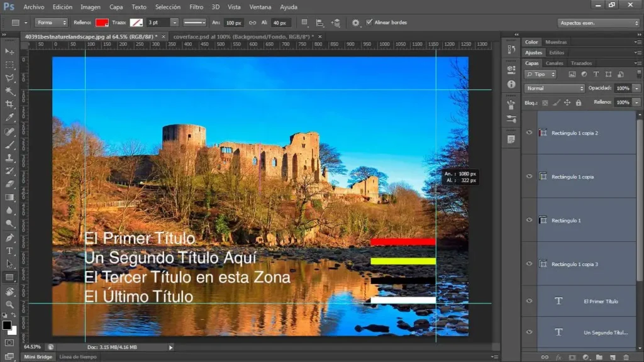Select the Pen tool
The width and height of the screenshot is (644, 362).
pyautogui.click(x=9, y=238)
